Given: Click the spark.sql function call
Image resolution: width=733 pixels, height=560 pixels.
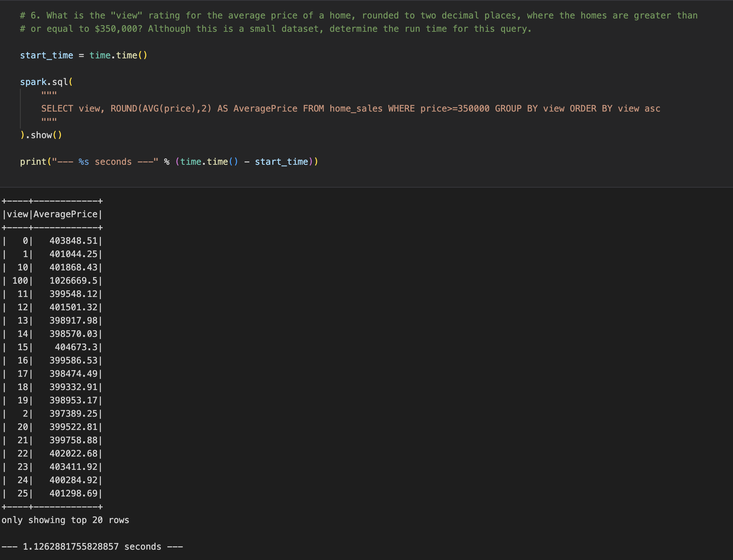Looking at the screenshot, I should point(45,82).
